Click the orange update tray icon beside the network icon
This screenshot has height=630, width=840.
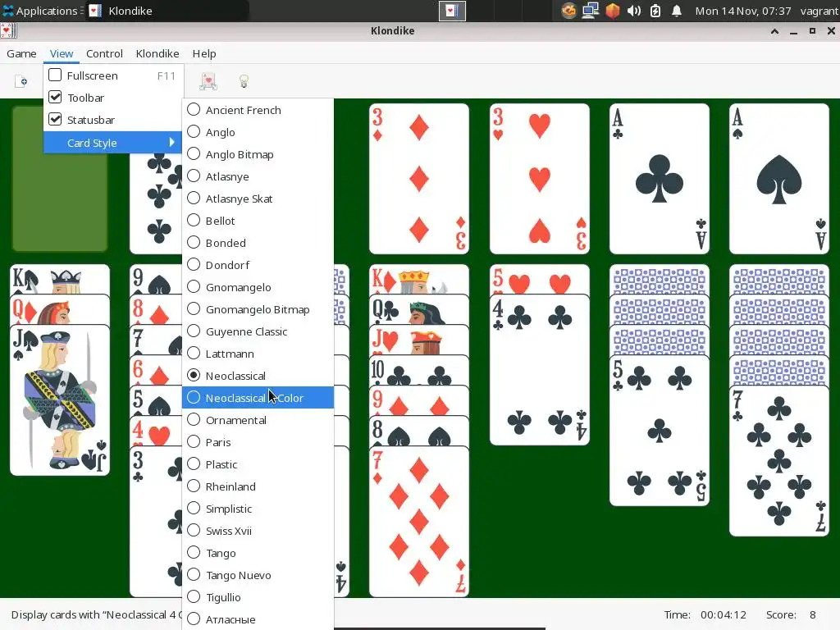pos(569,11)
